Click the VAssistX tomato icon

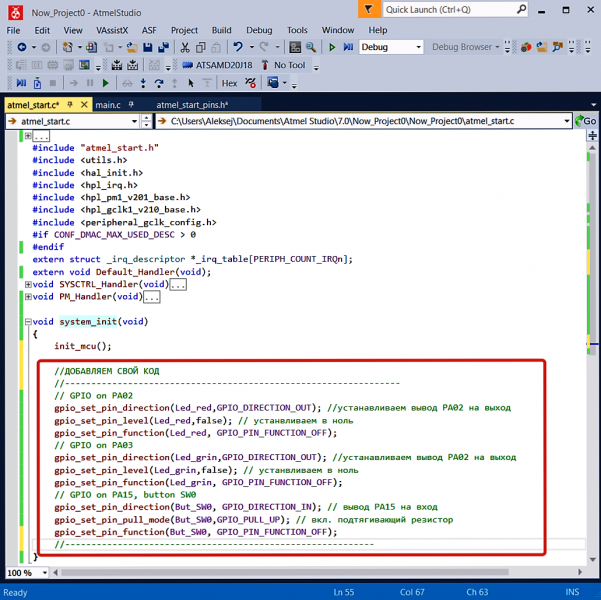point(526,47)
